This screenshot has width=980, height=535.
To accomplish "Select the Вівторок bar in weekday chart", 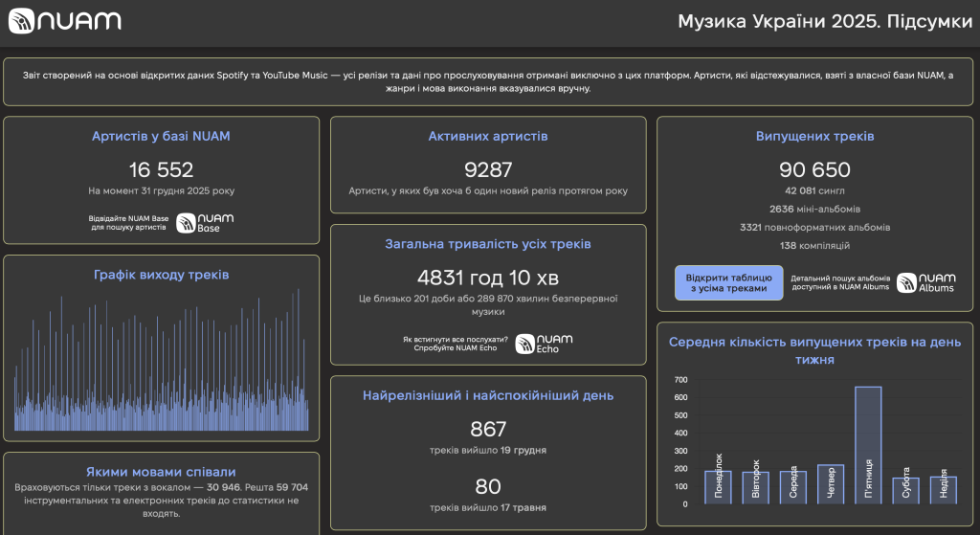I will tap(755, 487).
